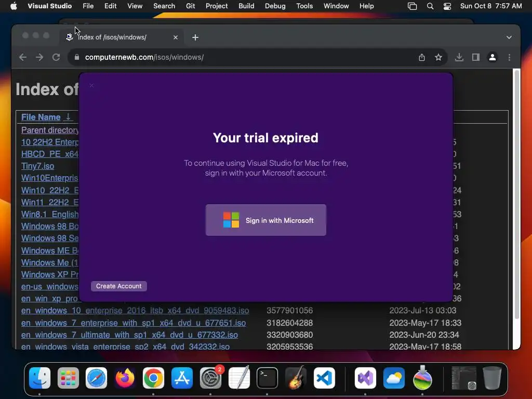Open the Chrome profile icon
Image resolution: width=532 pixels, height=399 pixels.
[493, 57]
